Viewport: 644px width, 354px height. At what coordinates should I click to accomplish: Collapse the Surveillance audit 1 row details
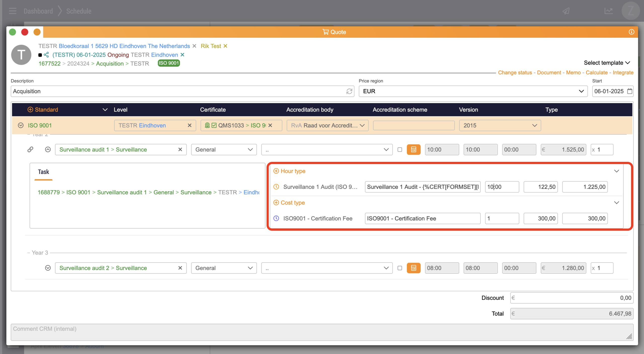(x=48, y=150)
